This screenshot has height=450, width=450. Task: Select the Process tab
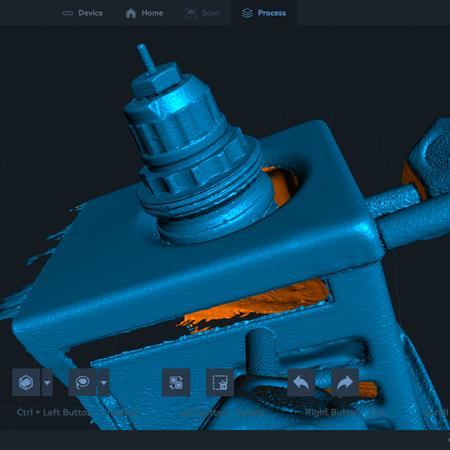point(264,13)
